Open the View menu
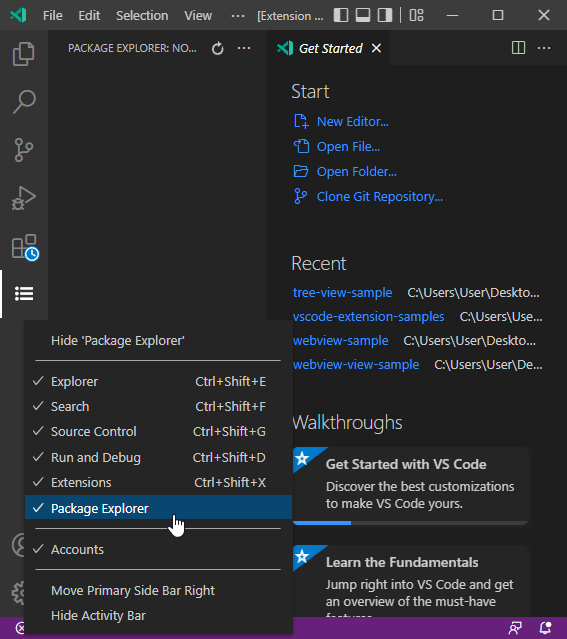This screenshot has width=567, height=639. [x=198, y=15]
